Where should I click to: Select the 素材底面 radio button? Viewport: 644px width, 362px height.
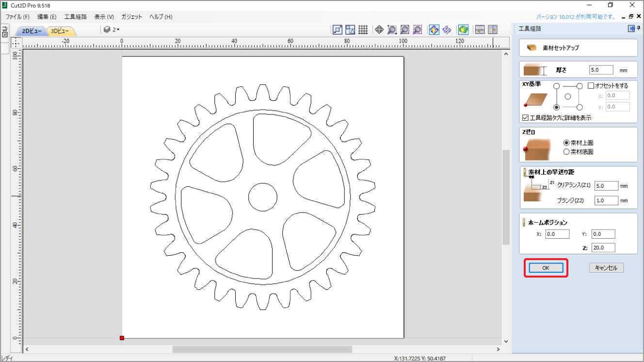pos(566,152)
